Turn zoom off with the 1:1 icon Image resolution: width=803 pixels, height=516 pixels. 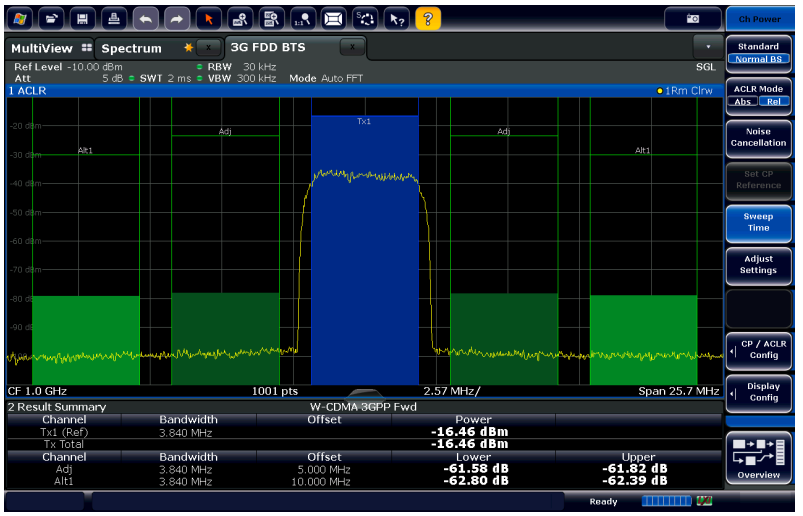pyautogui.click(x=303, y=19)
